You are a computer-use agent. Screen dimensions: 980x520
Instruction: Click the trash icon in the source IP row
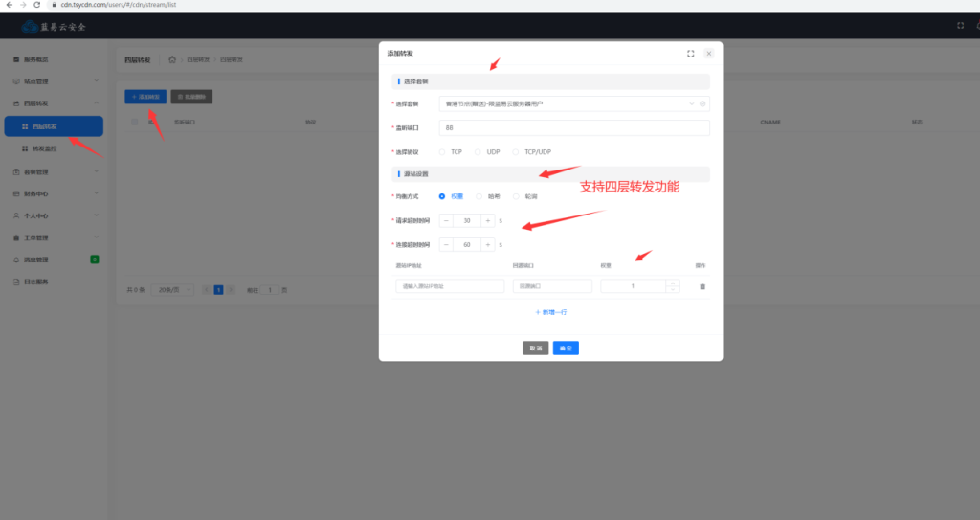tap(702, 286)
